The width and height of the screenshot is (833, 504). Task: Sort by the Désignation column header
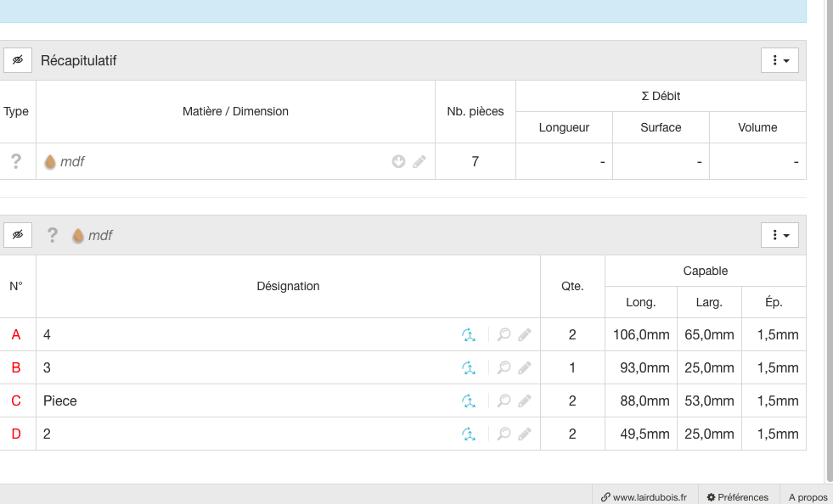288,286
